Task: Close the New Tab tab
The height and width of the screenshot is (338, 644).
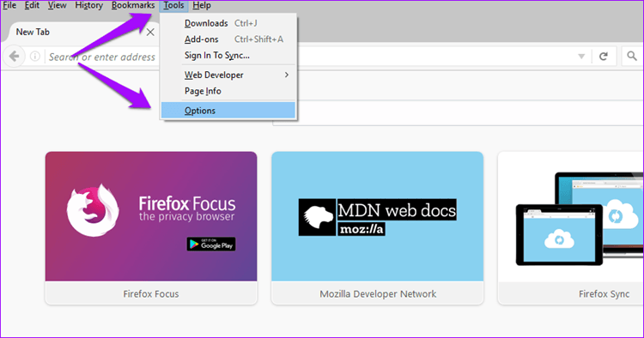Action: click(150, 32)
